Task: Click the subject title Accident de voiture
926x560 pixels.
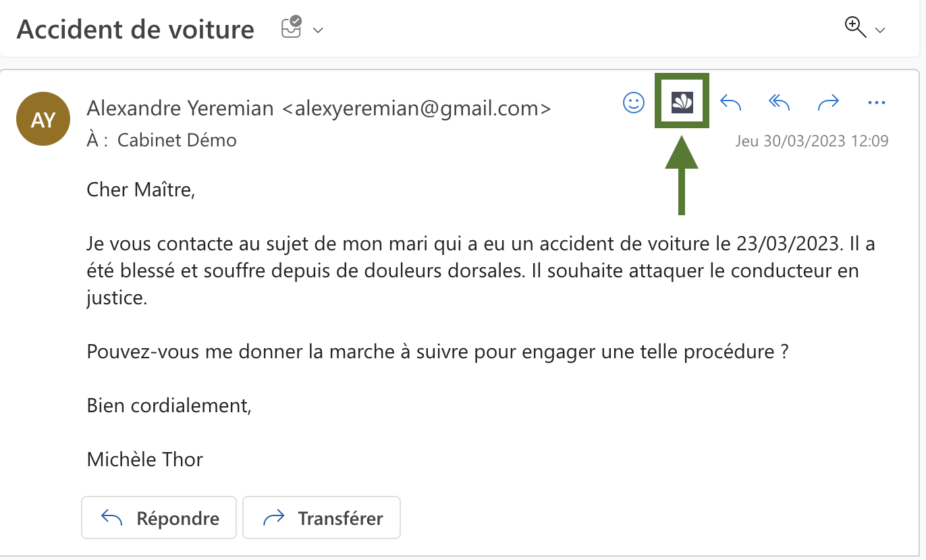Action: point(136,30)
